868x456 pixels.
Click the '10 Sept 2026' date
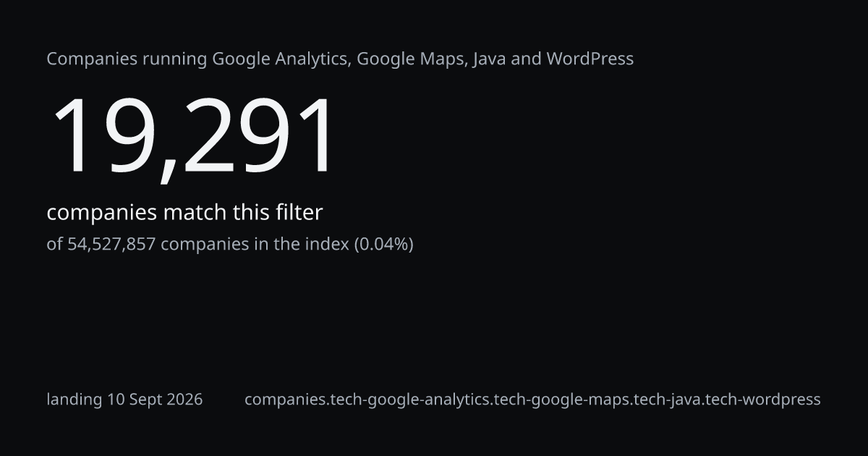tap(156, 400)
